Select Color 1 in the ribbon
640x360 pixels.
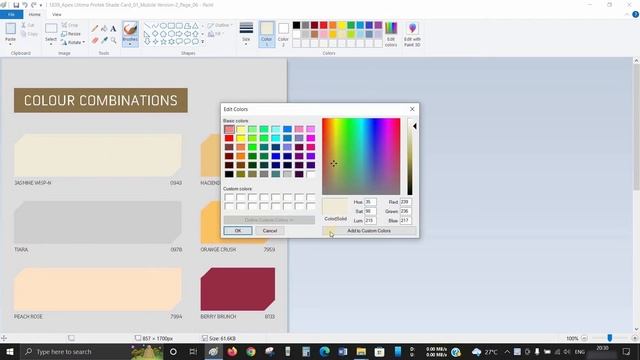click(x=267, y=34)
